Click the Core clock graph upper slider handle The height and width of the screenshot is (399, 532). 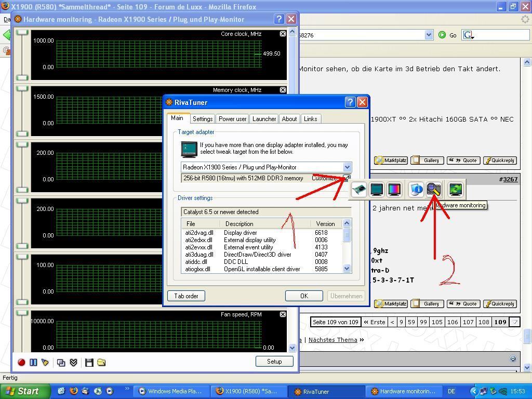click(x=22, y=32)
